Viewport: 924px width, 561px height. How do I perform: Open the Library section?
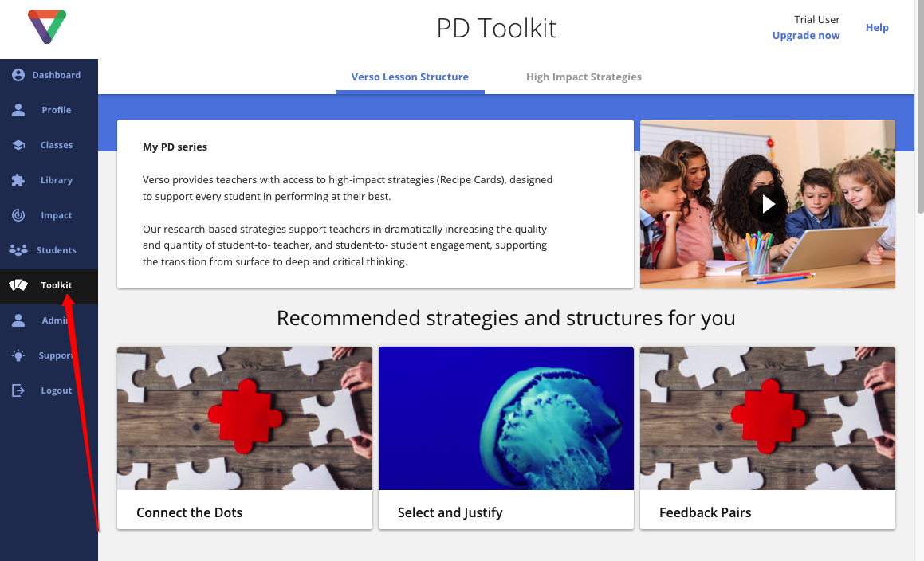pyautogui.click(x=49, y=180)
